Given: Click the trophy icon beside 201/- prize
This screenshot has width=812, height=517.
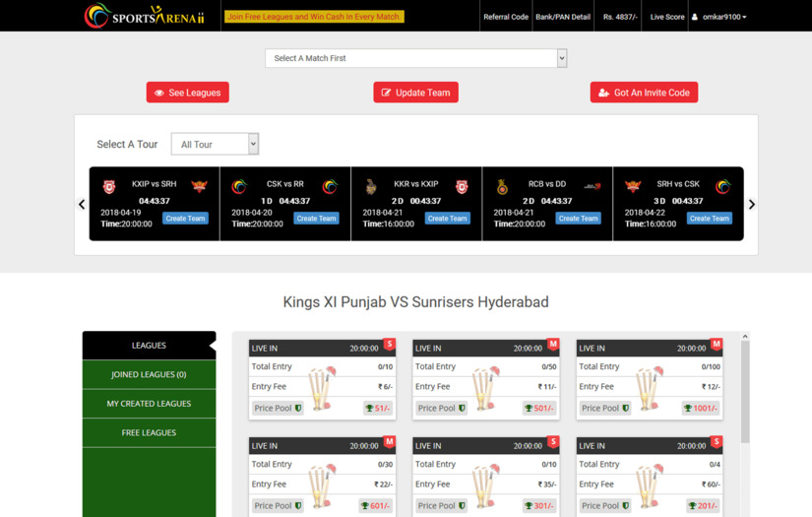Looking at the screenshot, I should point(692,505).
